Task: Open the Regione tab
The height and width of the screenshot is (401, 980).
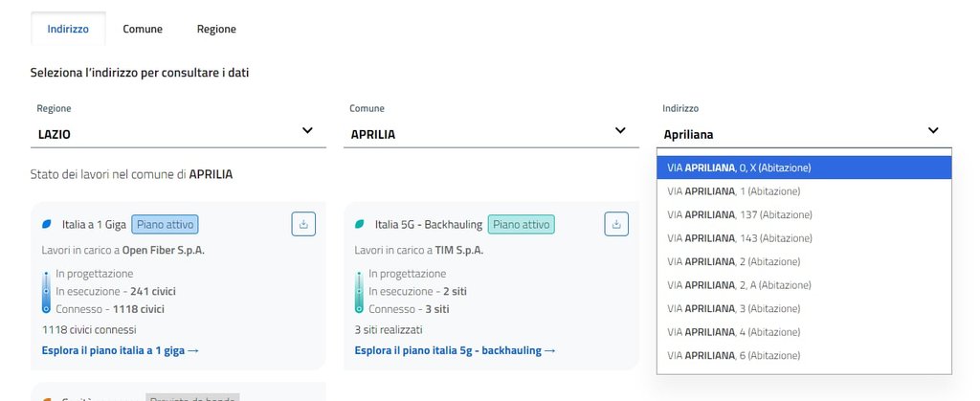Action: (x=216, y=29)
